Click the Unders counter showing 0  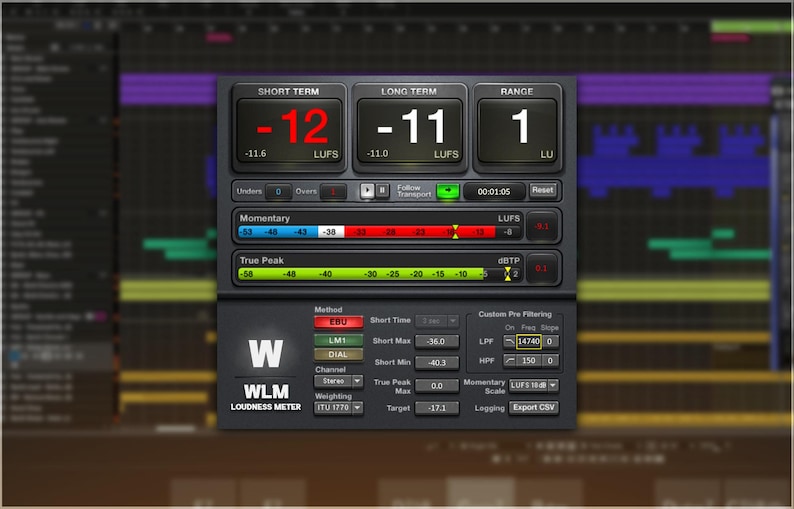[x=278, y=192]
